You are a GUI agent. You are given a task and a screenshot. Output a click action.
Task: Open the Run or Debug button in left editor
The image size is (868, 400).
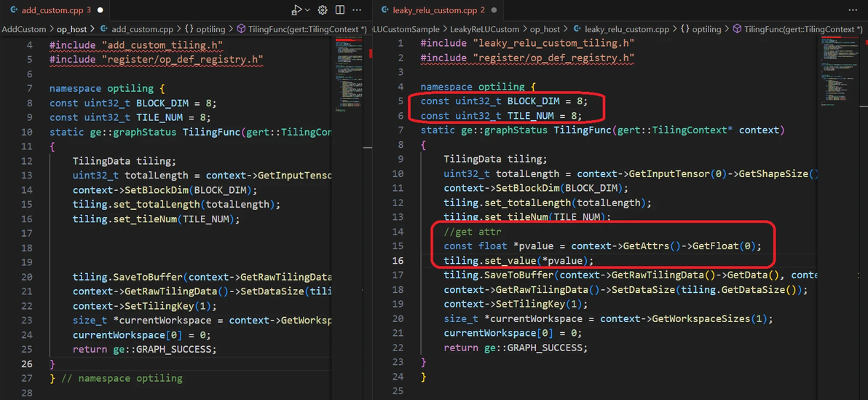click(296, 10)
